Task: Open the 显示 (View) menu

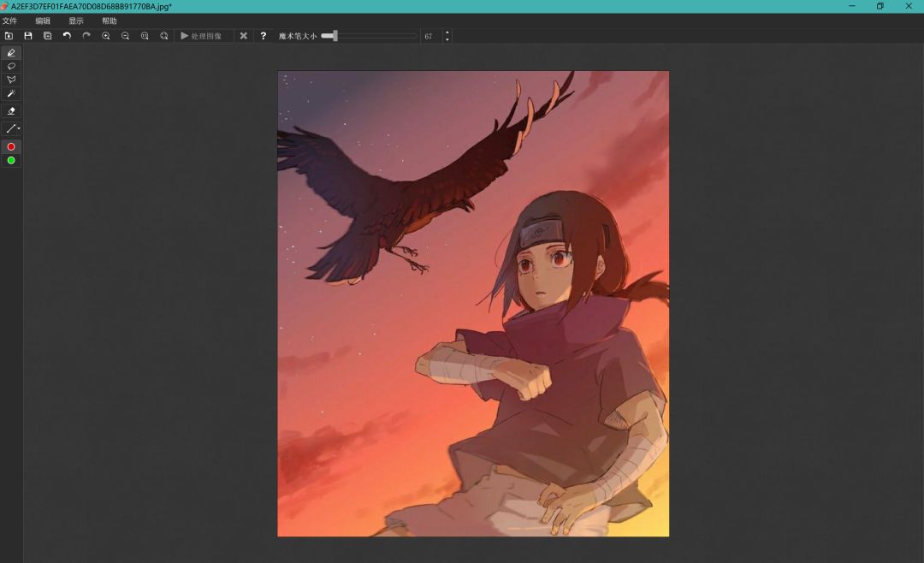Action: click(x=76, y=21)
